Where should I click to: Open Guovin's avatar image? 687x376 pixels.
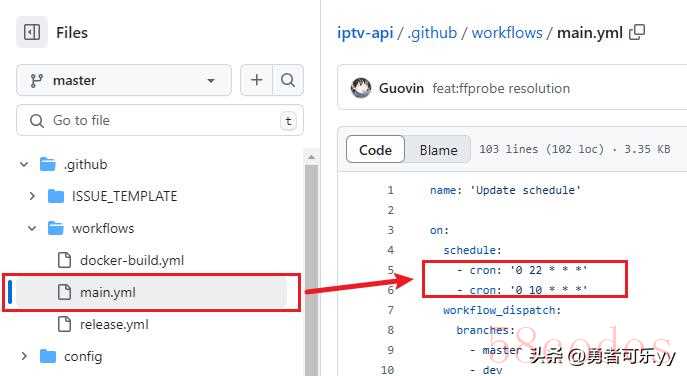(x=361, y=88)
